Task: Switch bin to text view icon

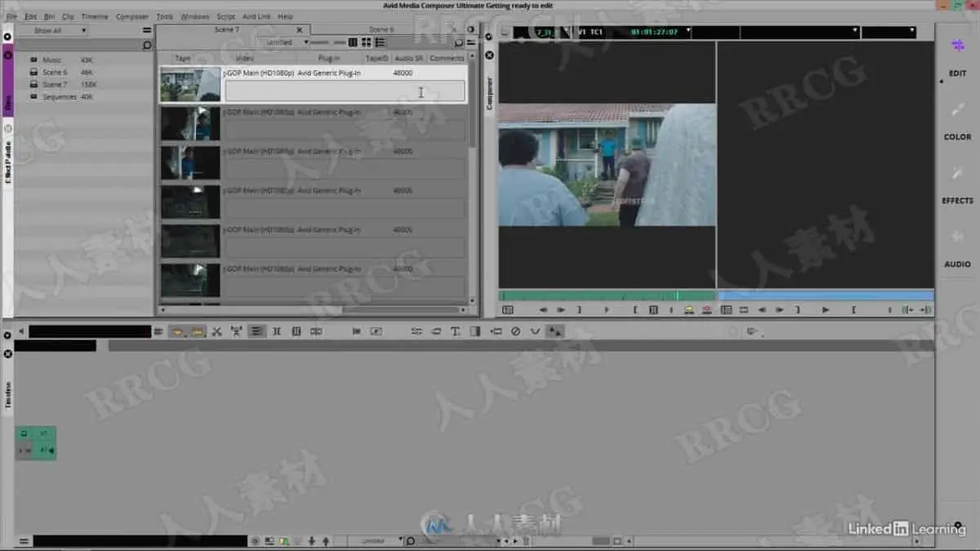Action: pos(353,42)
